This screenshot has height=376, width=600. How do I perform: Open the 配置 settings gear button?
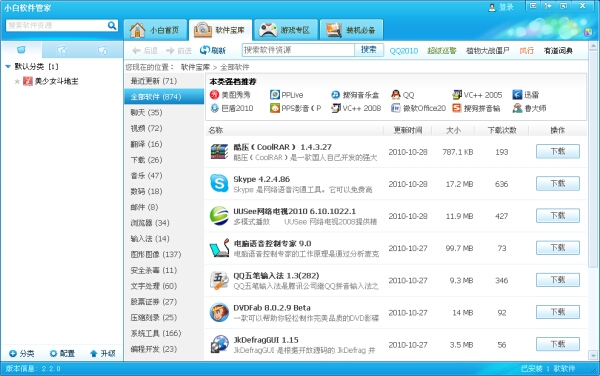coord(62,353)
